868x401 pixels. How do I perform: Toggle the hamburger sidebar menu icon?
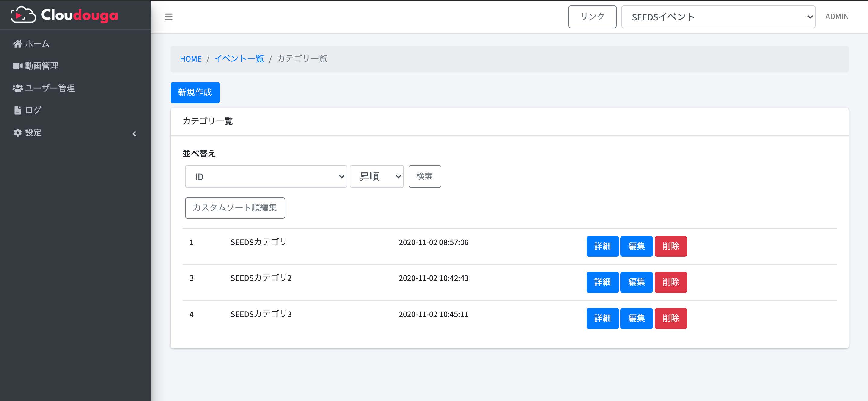click(169, 17)
